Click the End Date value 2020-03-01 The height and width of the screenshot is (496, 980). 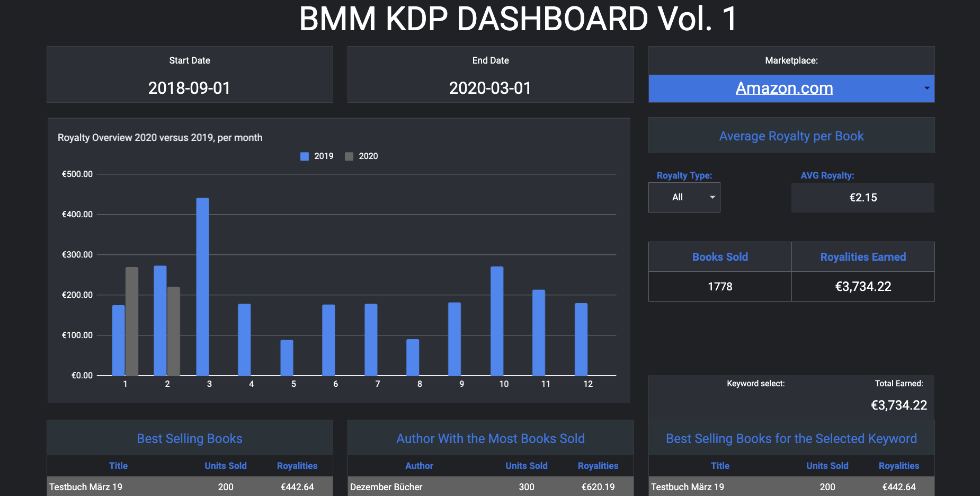coord(490,88)
